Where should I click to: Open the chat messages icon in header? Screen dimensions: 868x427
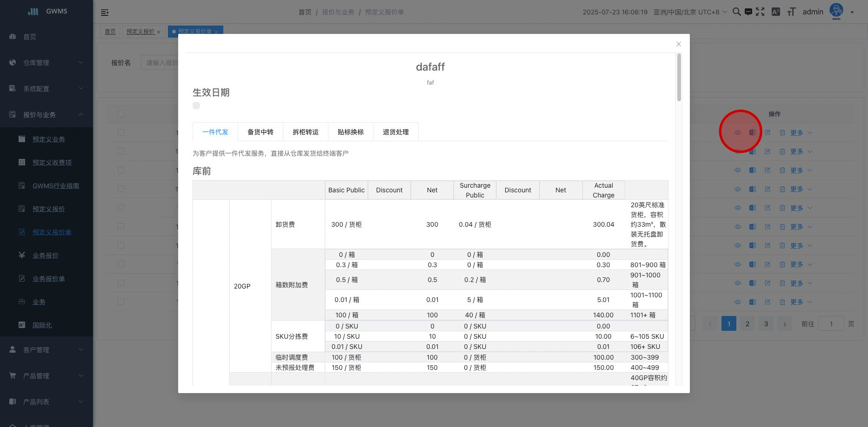click(748, 12)
